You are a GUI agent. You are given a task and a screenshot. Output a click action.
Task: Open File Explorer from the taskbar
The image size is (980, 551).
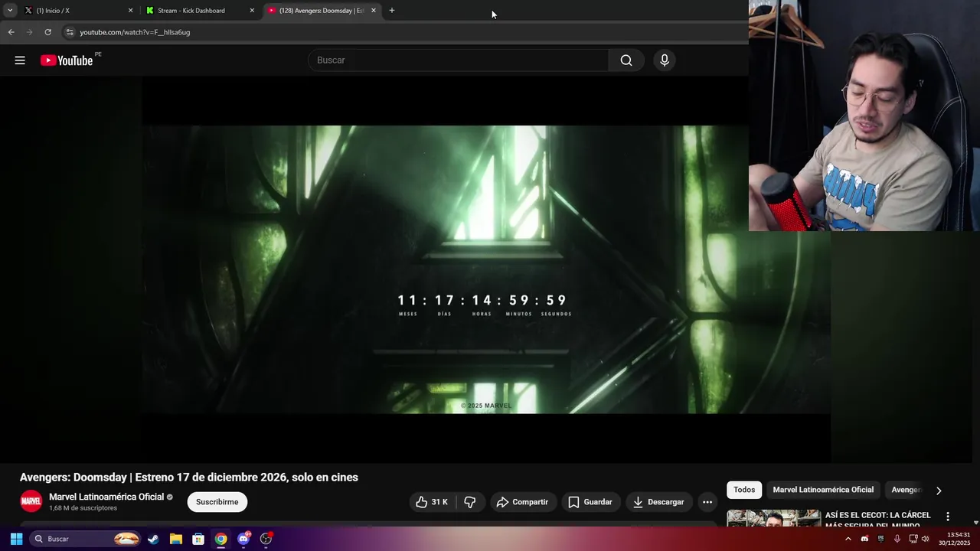click(175, 539)
